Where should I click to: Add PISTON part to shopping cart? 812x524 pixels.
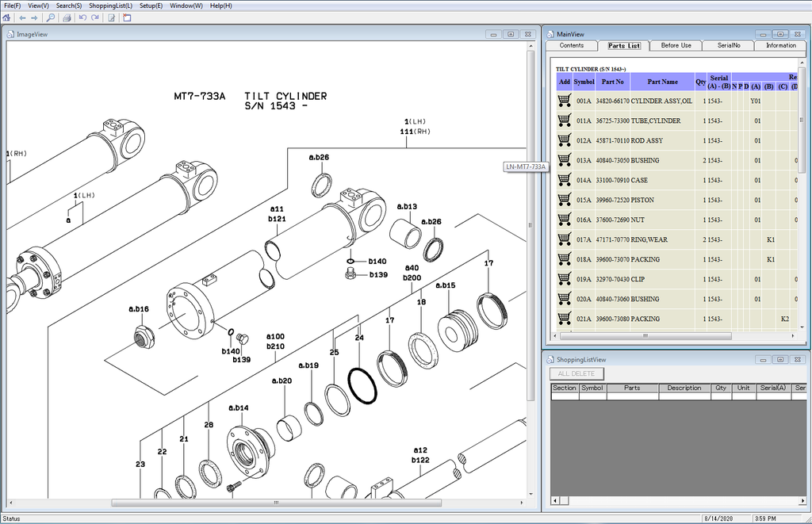(x=564, y=200)
